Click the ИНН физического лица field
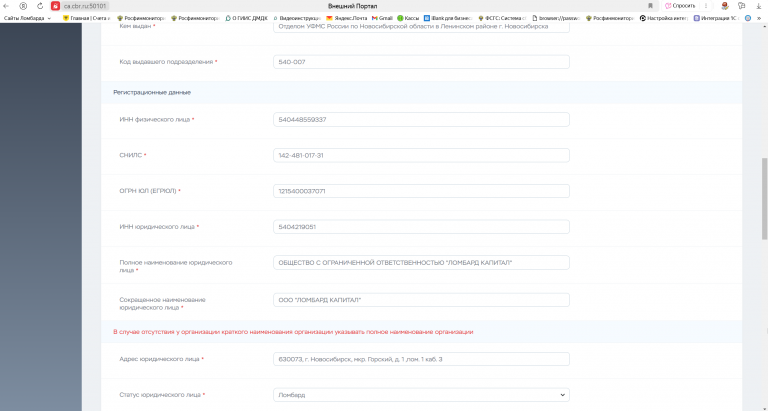 pyautogui.click(x=421, y=120)
